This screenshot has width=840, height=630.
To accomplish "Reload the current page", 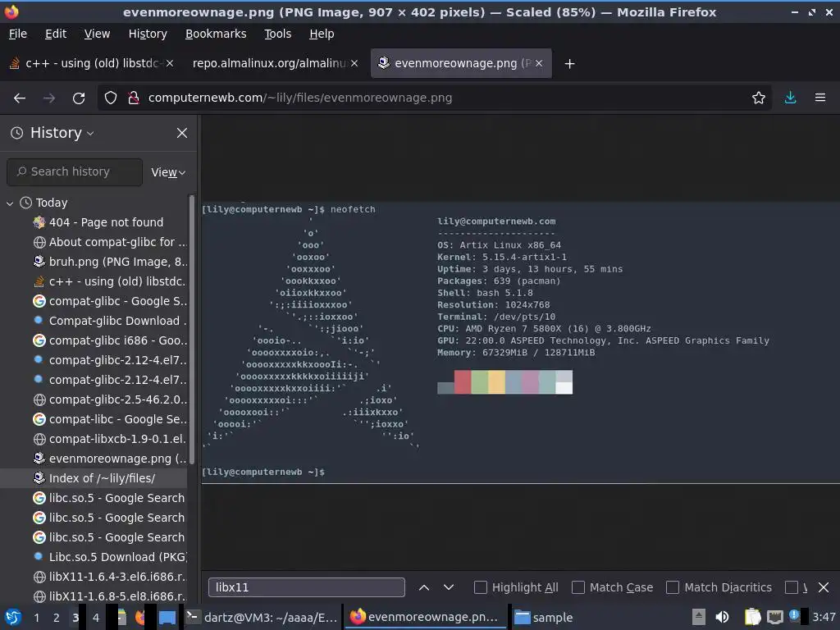I will tap(79, 98).
